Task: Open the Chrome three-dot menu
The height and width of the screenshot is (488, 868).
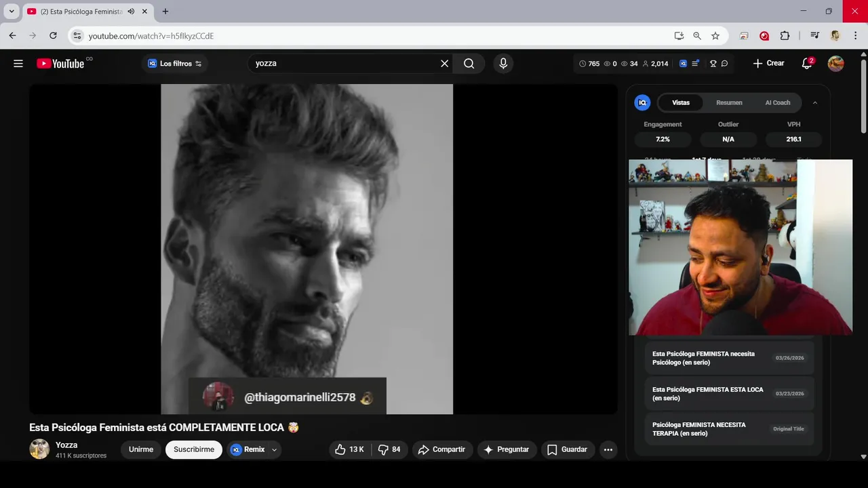Action: pos(854,35)
